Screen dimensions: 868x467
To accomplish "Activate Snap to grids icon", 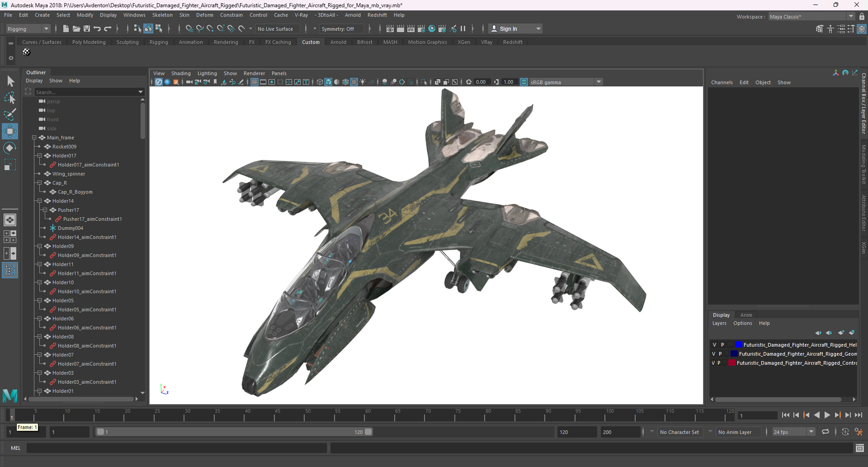I will tap(189, 29).
